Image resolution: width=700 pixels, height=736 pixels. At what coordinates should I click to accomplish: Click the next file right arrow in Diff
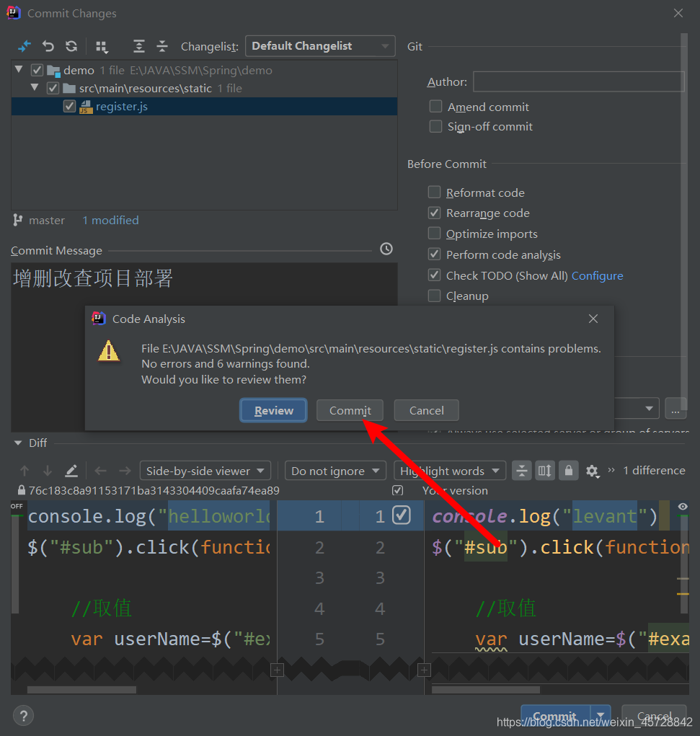coord(125,470)
